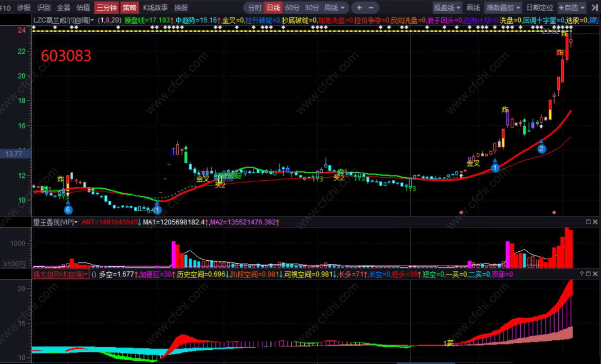Expand the 周线 period dropdown
Image resolution: width=601 pixels, height=364 pixels.
(334, 8)
